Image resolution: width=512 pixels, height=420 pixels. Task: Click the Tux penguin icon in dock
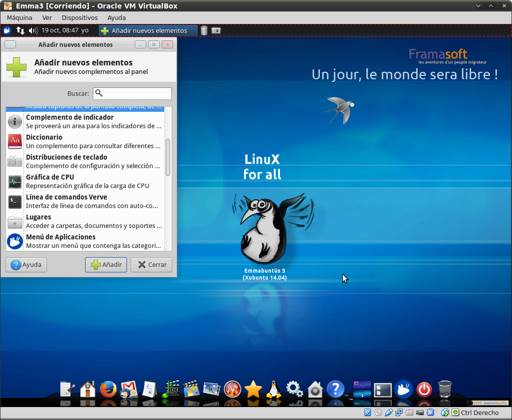click(273, 389)
